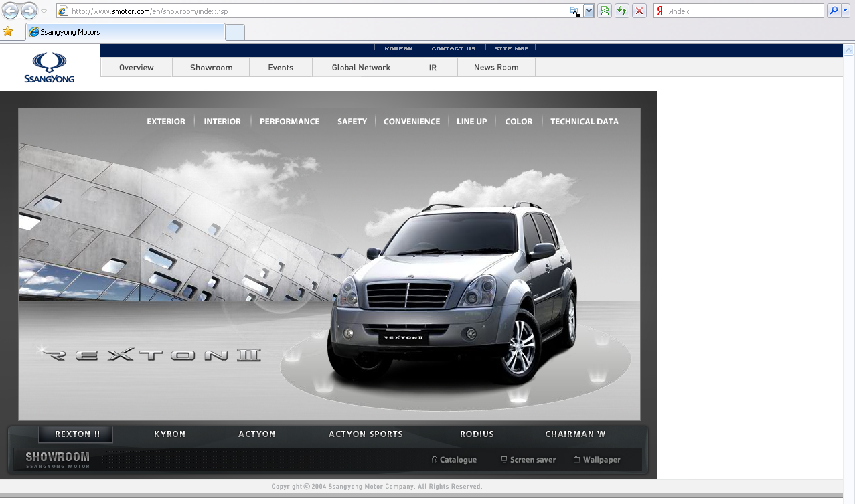Image resolution: width=855 pixels, height=504 pixels.
Task: Select the PERFORMANCE section
Action: point(290,122)
